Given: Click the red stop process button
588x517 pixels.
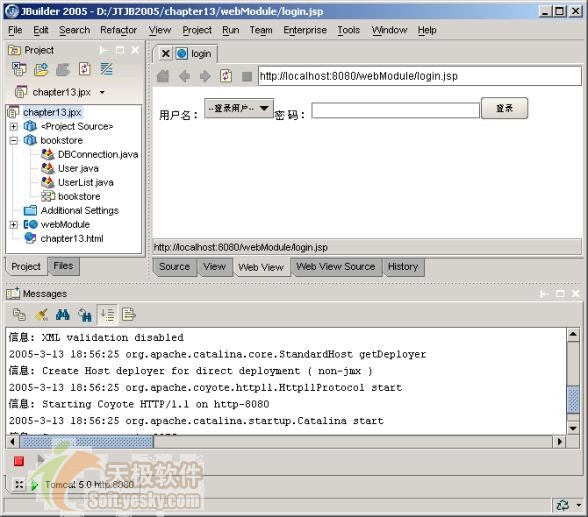Looking at the screenshot, I should pos(19,461).
